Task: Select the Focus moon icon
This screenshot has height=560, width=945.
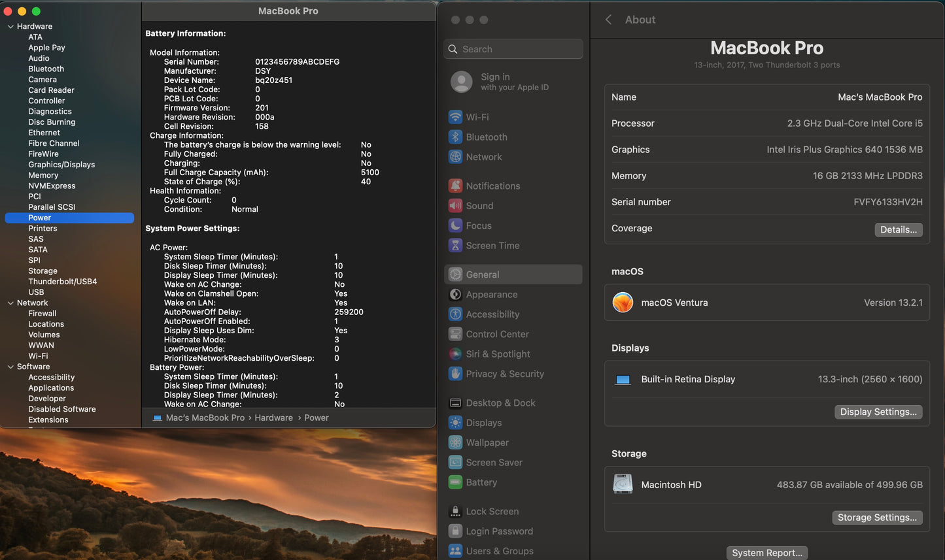Action: 455,225
